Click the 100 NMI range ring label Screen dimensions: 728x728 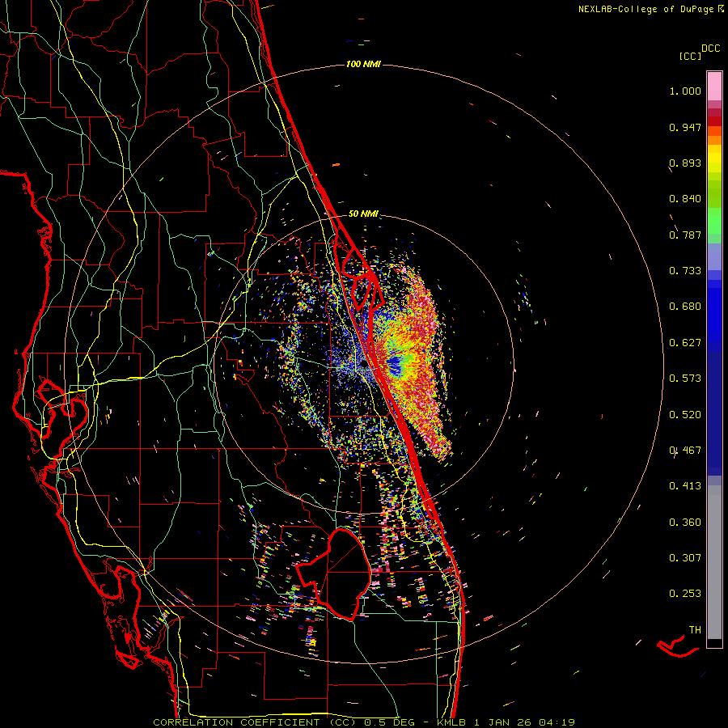coord(363,64)
